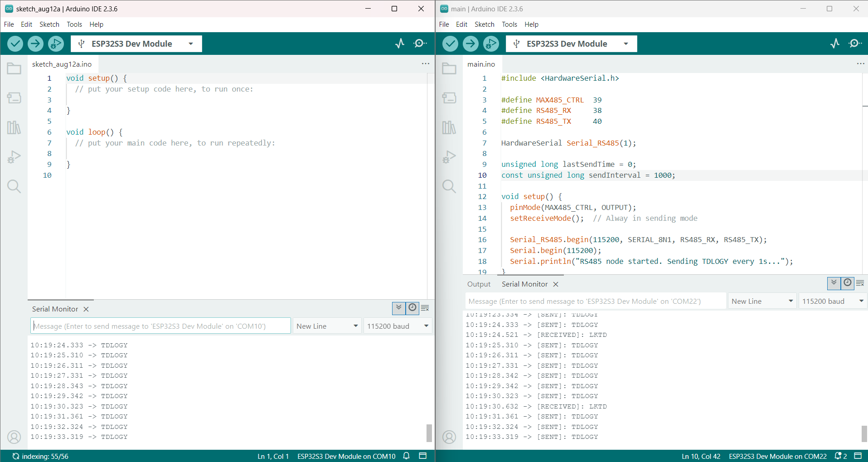Start Debugging in sketch_aug12a window
Viewport: 868px width, 462px height.
coord(56,44)
